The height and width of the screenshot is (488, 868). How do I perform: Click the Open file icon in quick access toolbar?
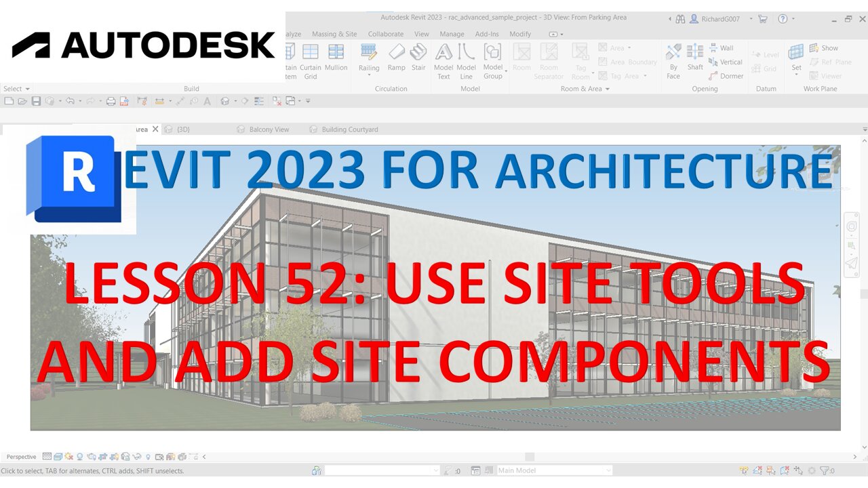click(22, 101)
